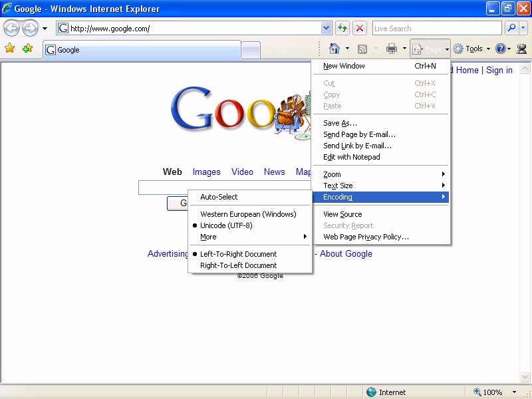Click the Messenger person icon
This screenshot has height=399, width=532.
[521, 49]
